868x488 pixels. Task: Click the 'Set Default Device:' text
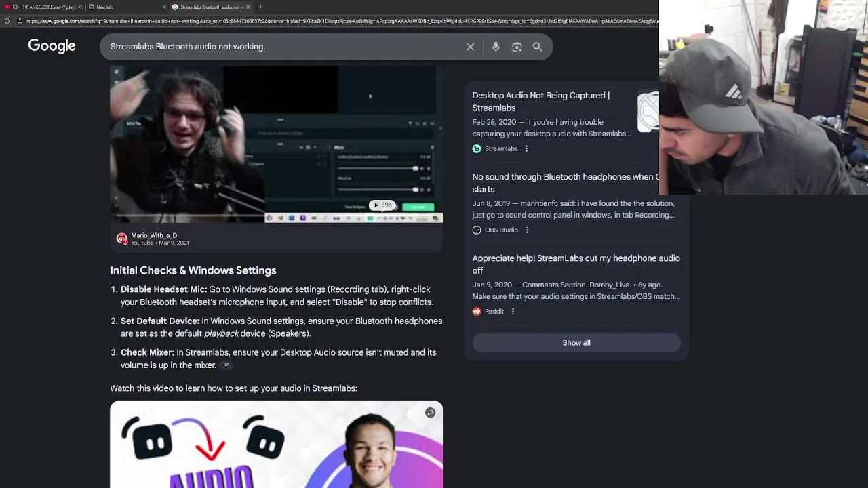(x=160, y=321)
